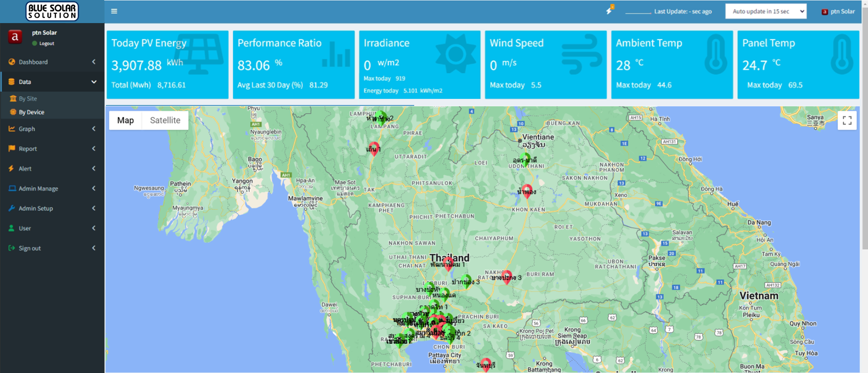
Task: Click bar chart icon on Performance Ratio card
Action: (x=336, y=54)
